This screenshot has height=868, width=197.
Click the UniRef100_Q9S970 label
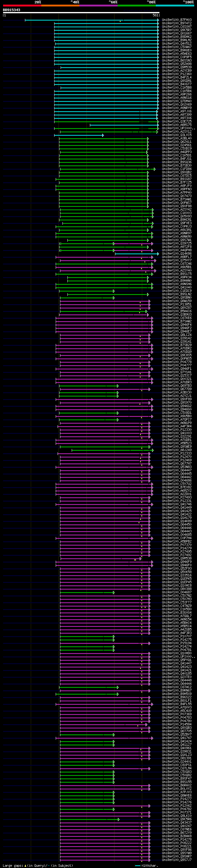[176, 403]
